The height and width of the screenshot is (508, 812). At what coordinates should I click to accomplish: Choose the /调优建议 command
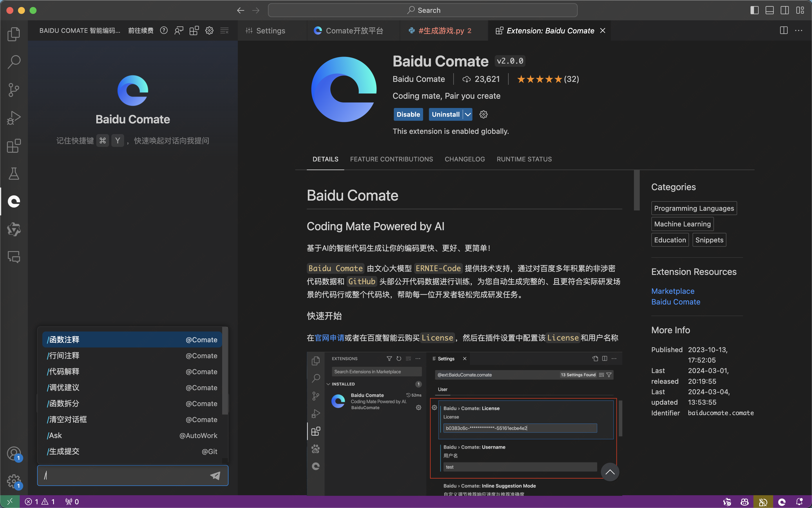(132, 387)
